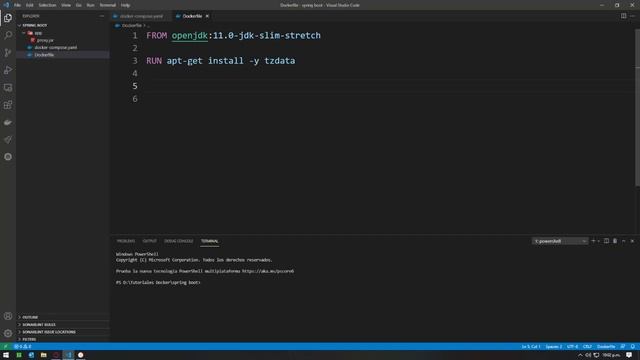The image size is (640, 360).
Task: Open the Explorer view in activity bar
Action: 8,18
